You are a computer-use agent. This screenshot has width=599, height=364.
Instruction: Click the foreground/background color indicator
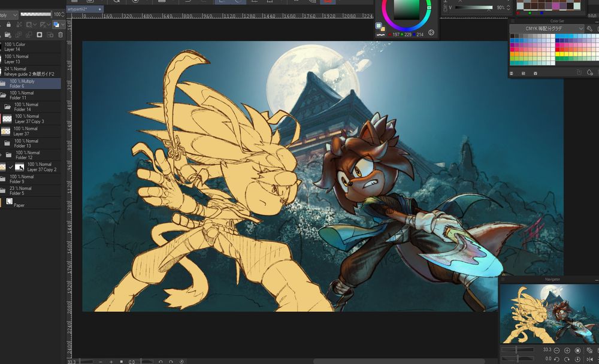(x=380, y=27)
